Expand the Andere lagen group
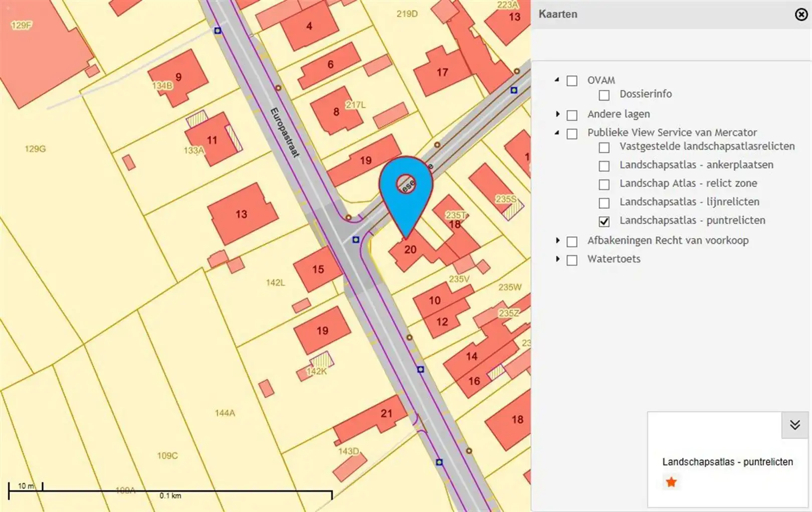The height and width of the screenshot is (512, 812). (557, 114)
